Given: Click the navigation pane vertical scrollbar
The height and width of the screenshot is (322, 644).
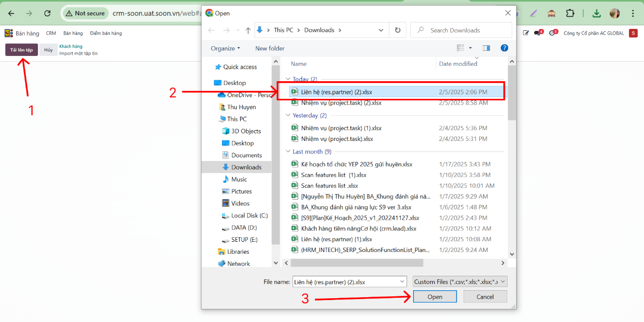Looking at the screenshot, I should pos(276,154).
